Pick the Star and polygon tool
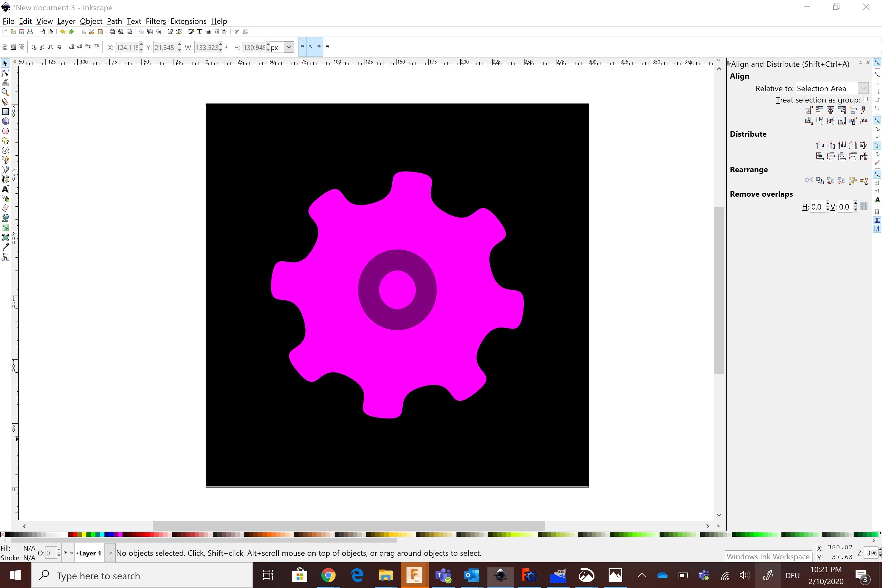 pyautogui.click(x=5, y=141)
